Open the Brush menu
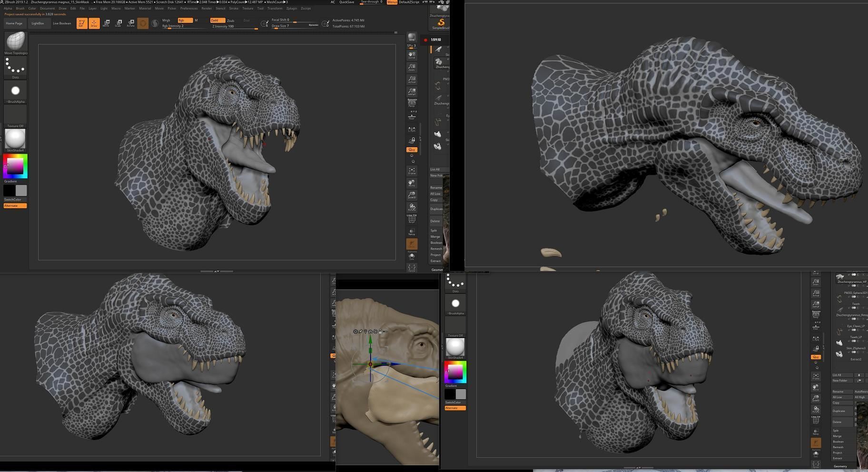The width and height of the screenshot is (868, 472). [20, 8]
